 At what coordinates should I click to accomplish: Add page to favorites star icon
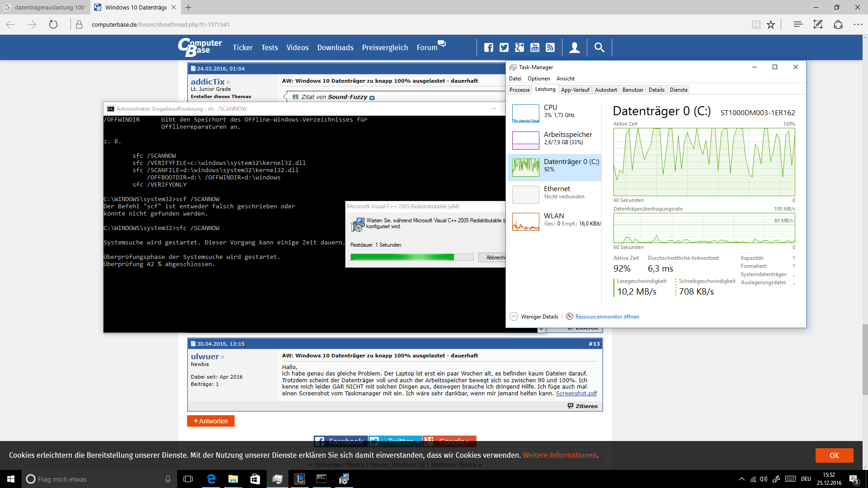tap(771, 24)
